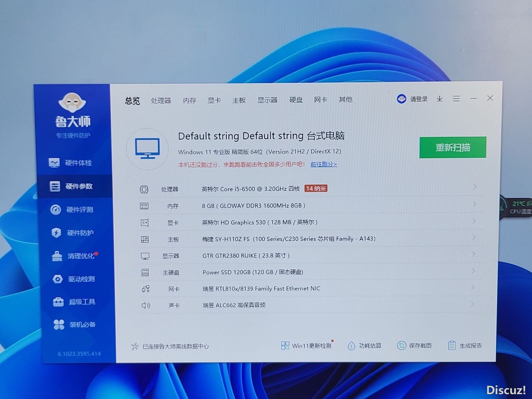Viewport: 532px width, 399px height.
Task: Click the offline data center network icon
Action: pyautogui.click(x=135, y=347)
